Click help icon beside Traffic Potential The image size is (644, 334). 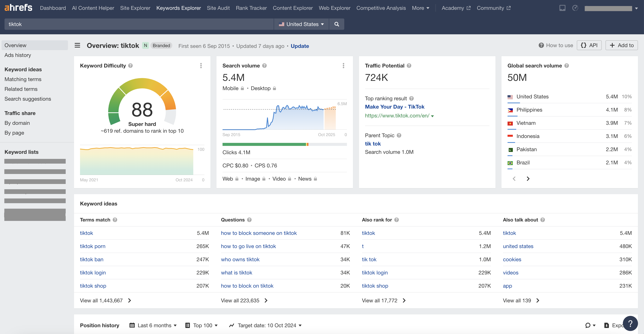409,66
